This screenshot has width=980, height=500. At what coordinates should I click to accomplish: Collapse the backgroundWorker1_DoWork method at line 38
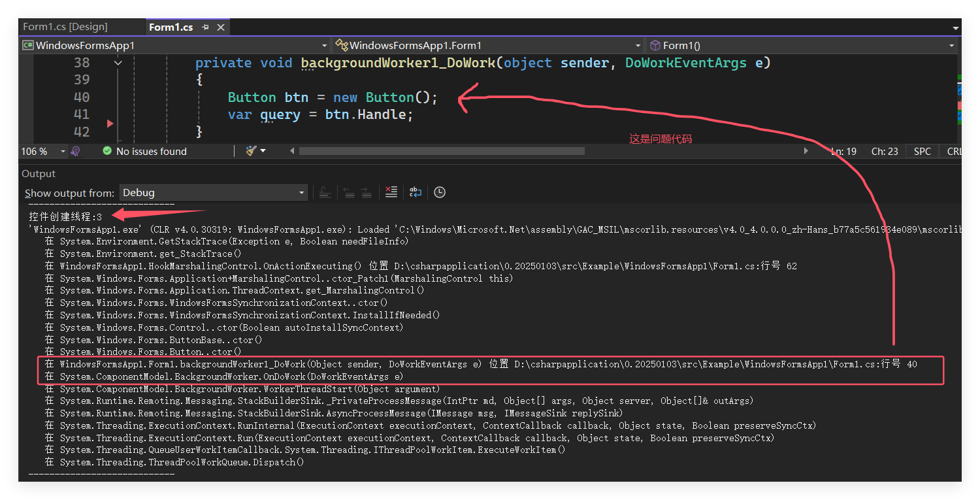click(x=118, y=63)
